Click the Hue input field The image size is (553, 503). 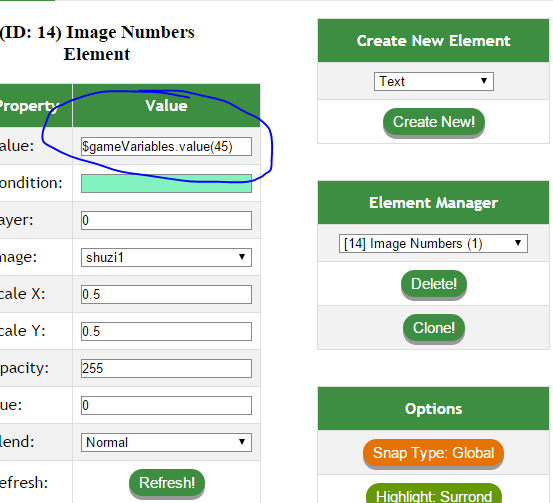coord(166,405)
